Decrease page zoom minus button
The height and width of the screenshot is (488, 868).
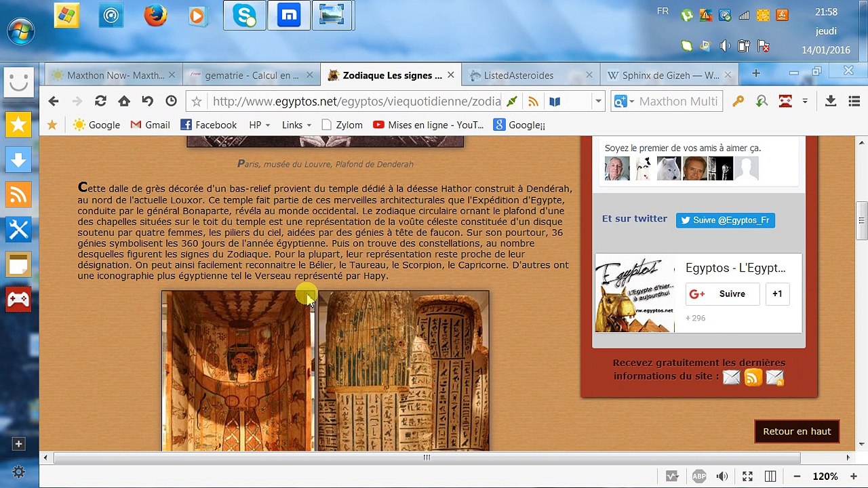point(797,476)
